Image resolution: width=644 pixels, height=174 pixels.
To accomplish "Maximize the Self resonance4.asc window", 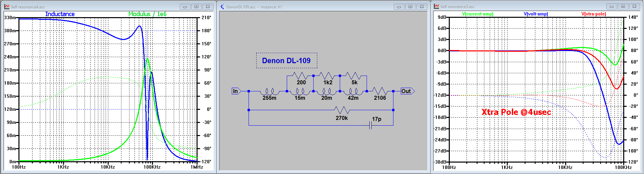I will [197, 7].
